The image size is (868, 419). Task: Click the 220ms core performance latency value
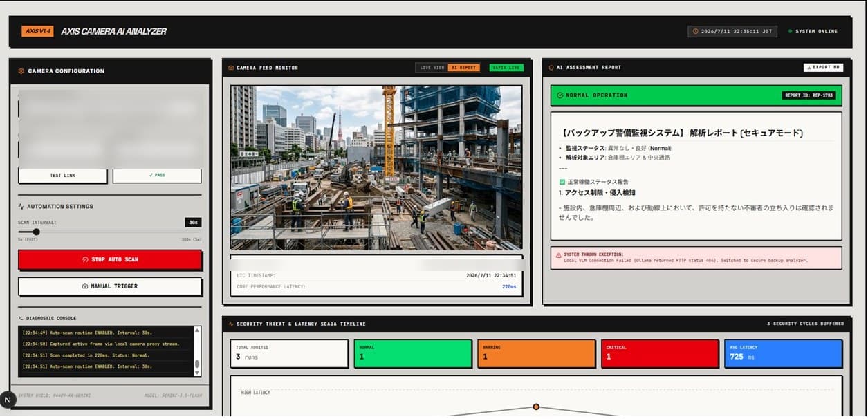(x=509, y=286)
